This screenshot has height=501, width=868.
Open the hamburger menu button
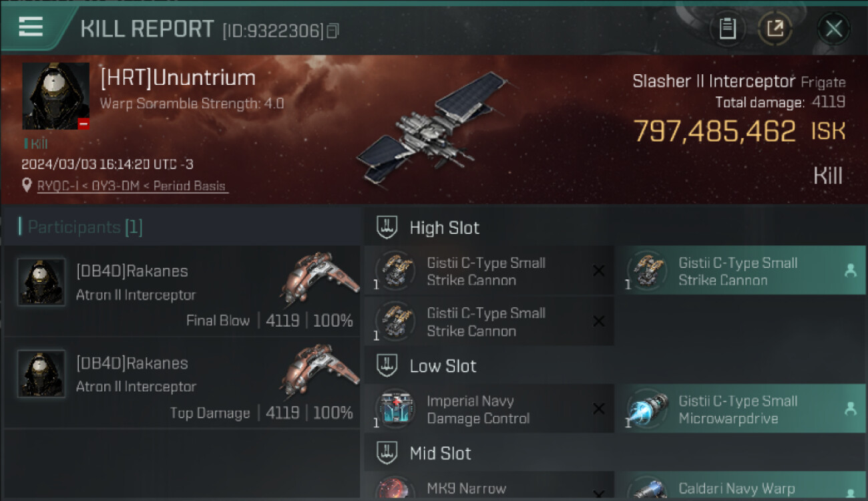click(31, 27)
